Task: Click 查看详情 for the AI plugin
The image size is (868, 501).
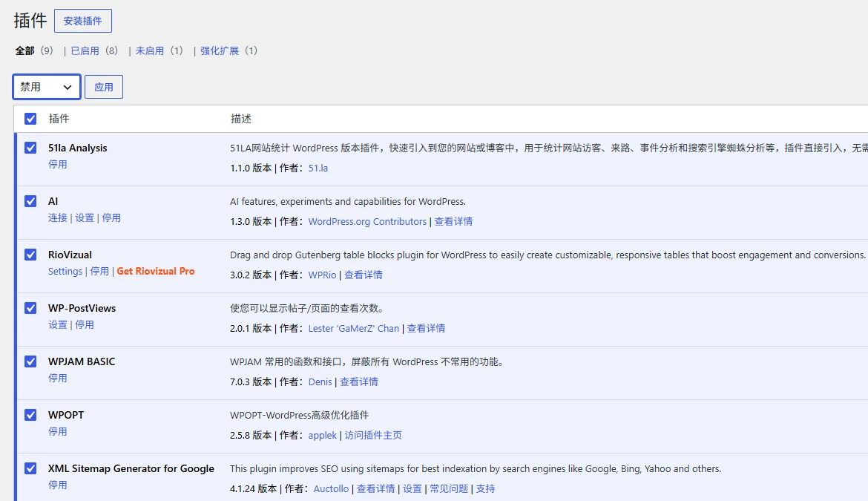Action: point(453,221)
